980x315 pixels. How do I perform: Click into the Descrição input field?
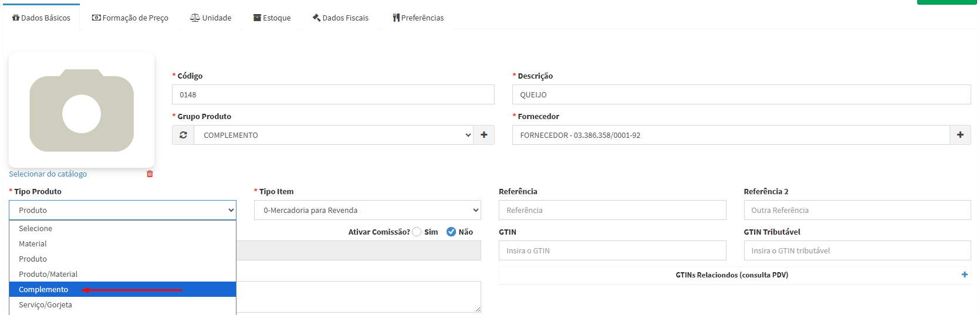(x=741, y=94)
